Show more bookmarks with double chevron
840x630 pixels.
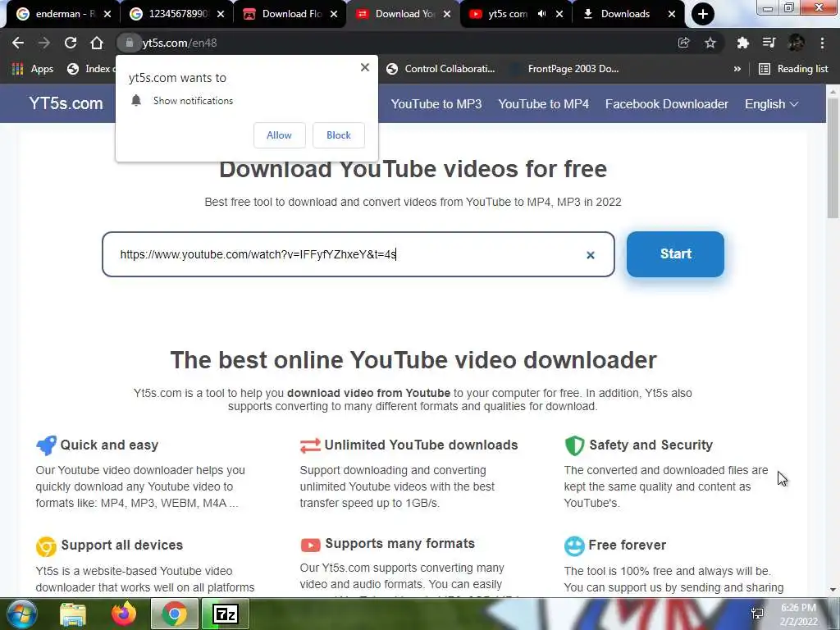coord(737,69)
